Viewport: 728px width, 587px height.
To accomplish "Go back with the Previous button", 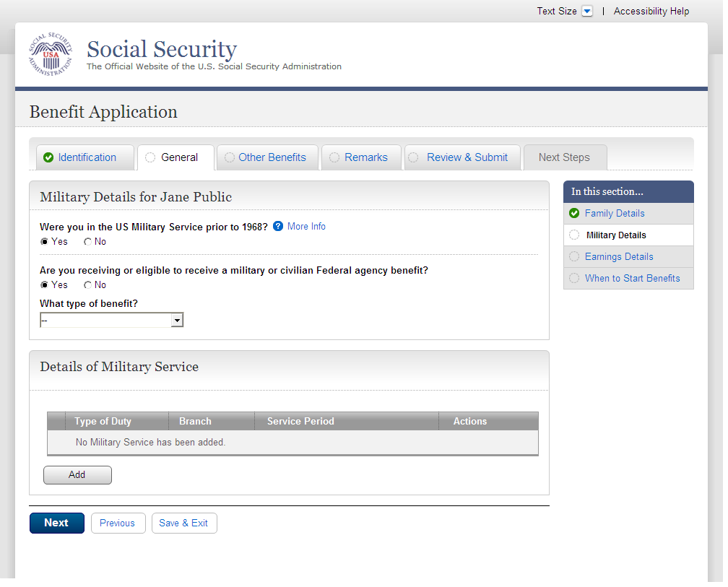I will point(117,523).
